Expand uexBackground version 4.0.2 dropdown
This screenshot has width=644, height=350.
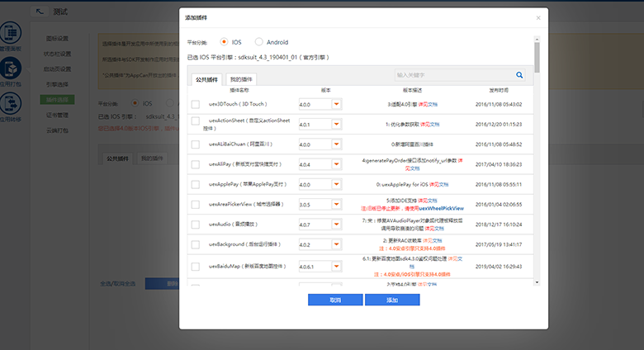coord(336,244)
